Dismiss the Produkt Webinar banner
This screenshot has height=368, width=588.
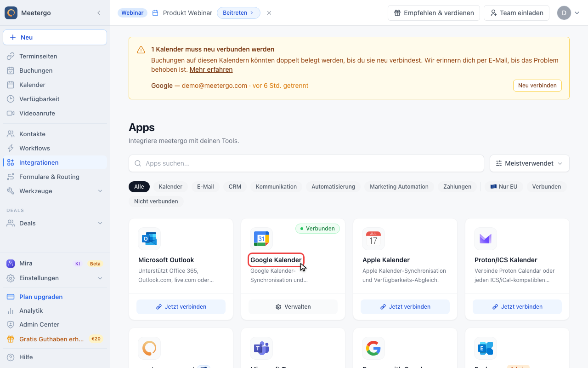269,13
